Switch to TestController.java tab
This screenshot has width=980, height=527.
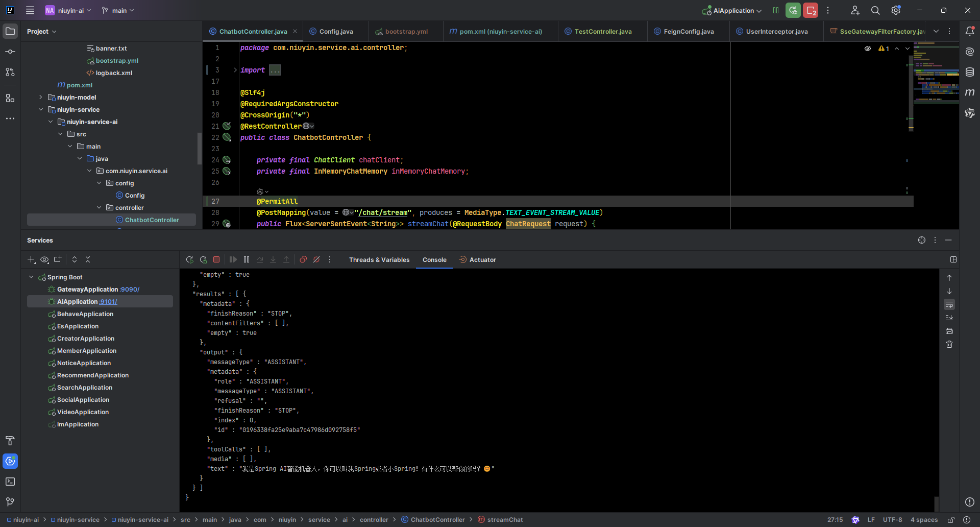(x=603, y=31)
